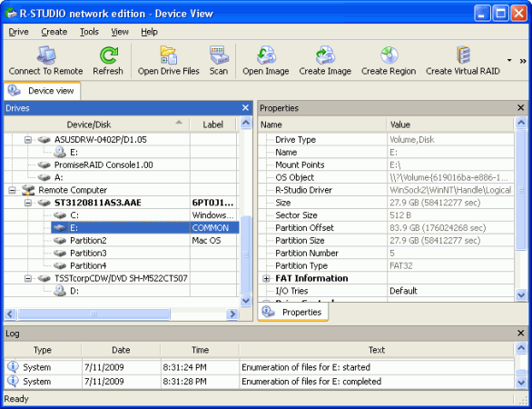This screenshot has height=409, width=532.
Task: Open the Tools menu
Action: pyautogui.click(x=89, y=32)
